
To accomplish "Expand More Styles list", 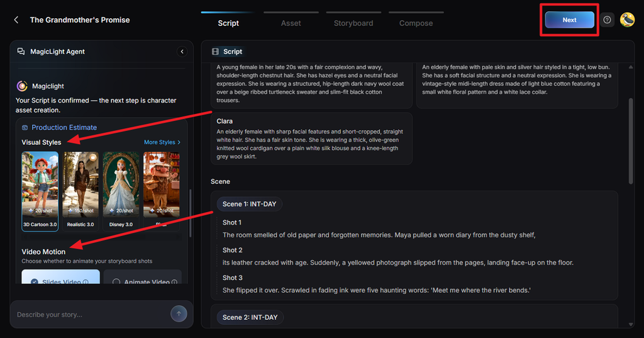I will pos(162,142).
